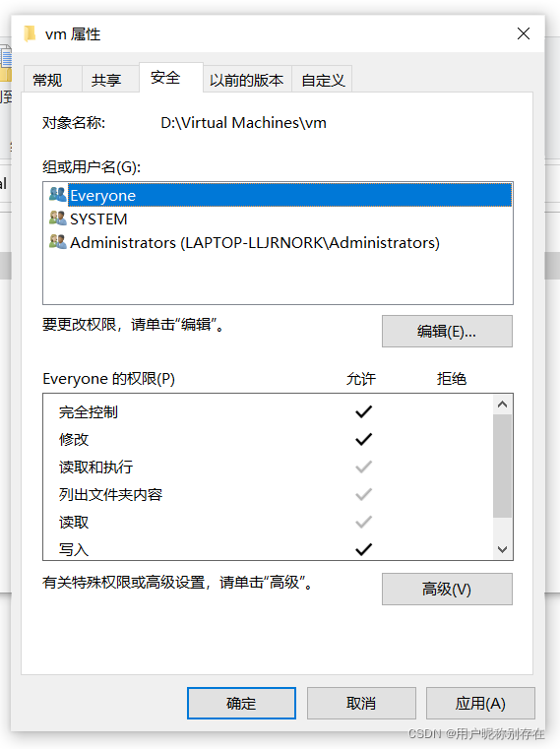Click the 完全控制 permission label
Viewport: 560px width, 749px height.
[89, 411]
